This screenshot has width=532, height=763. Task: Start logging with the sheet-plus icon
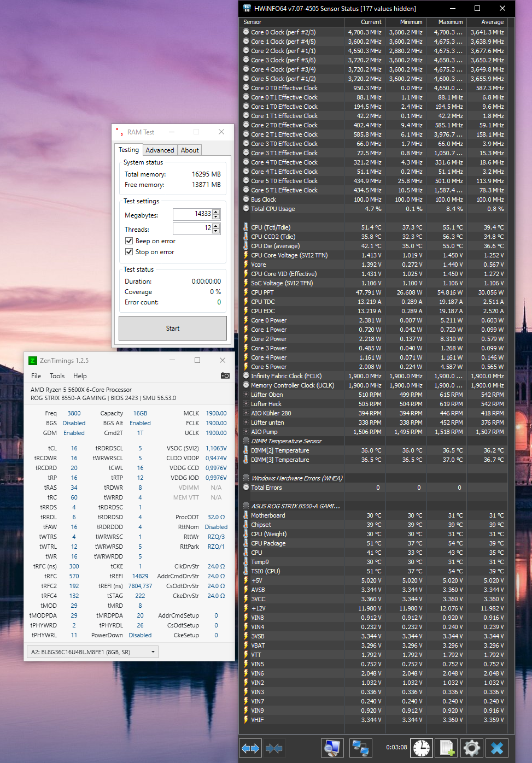point(447,748)
